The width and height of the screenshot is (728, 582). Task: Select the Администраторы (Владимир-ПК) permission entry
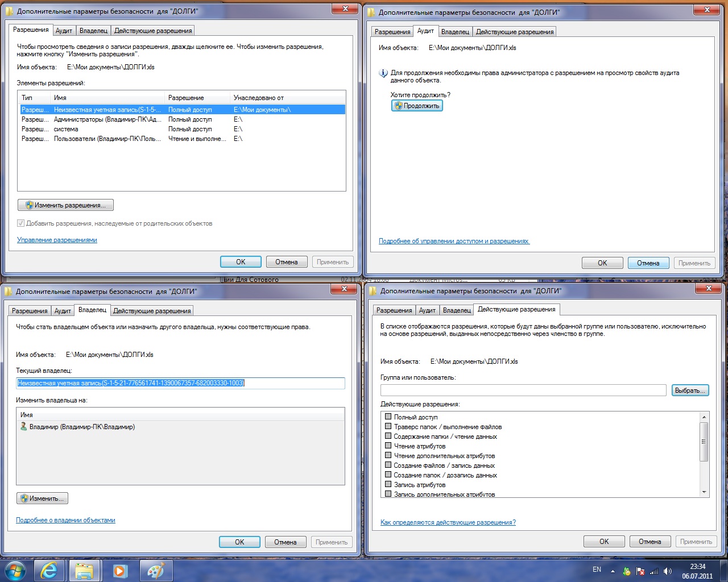pyautogui.click(x=182, y=119)
